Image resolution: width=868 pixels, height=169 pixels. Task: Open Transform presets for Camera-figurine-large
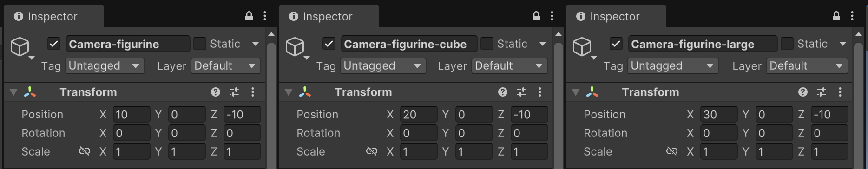(x=822, y=92)
